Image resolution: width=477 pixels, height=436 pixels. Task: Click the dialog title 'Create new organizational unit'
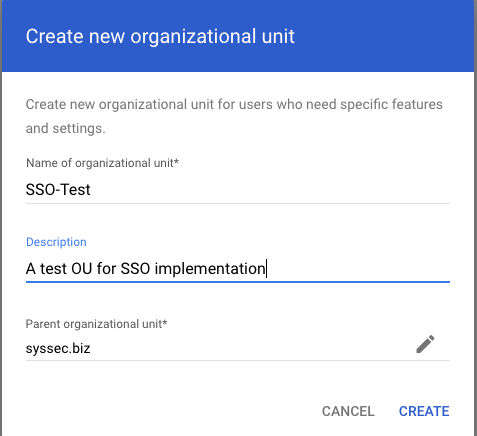pyautogui.click(x=160, y=36)
